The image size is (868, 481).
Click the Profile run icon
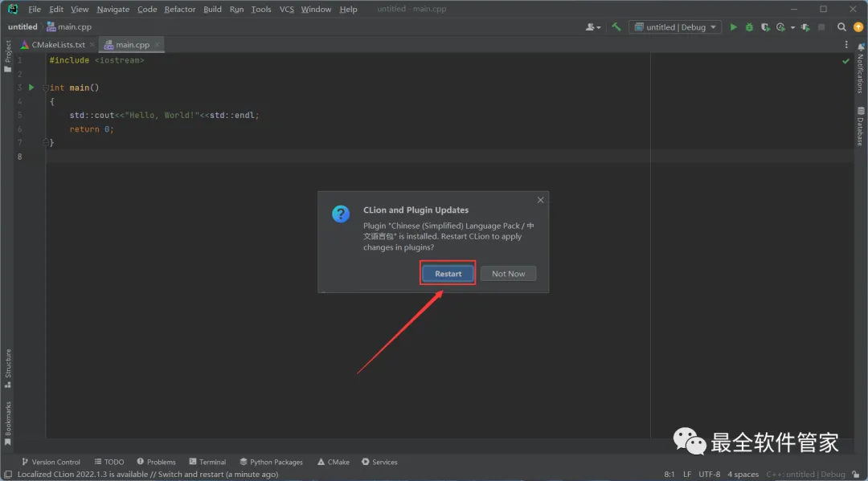click(781, 27)
